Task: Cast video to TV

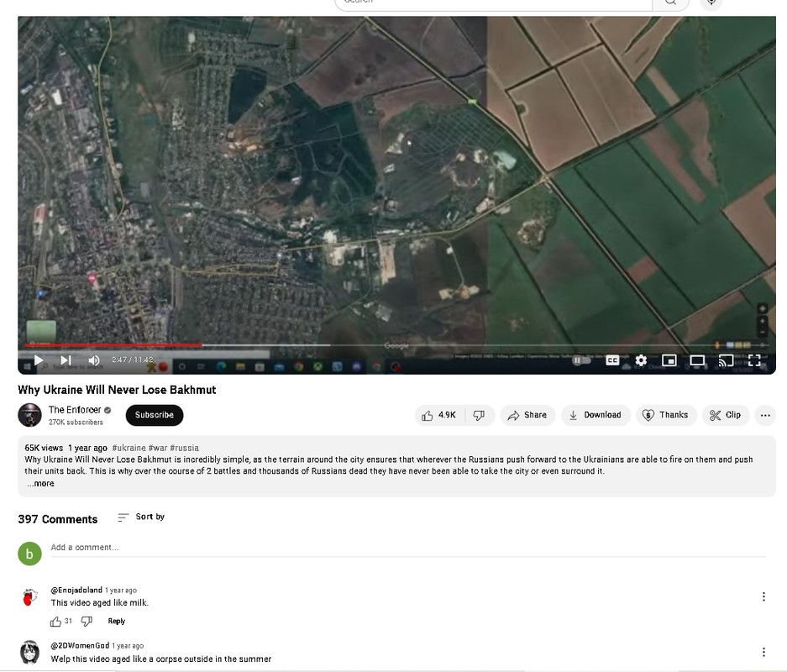Action: tap(726, 360)
